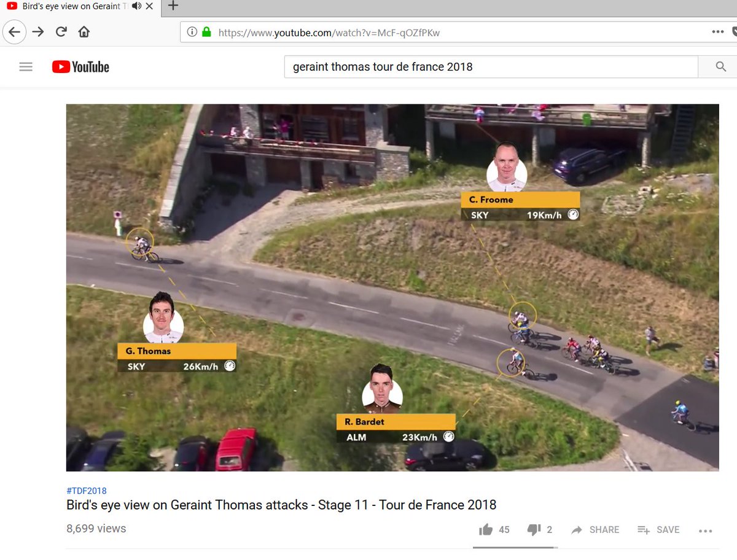Click the 26Km/h speed readout

(x=201, y=367)
